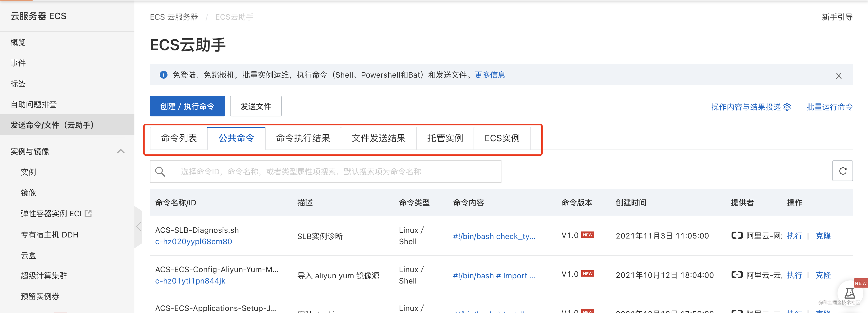The image size is (868, 313).
Task: Click 克隆 for the ACS-ECS-Config-Aliyun-Yum row
Action: [823, 275]
